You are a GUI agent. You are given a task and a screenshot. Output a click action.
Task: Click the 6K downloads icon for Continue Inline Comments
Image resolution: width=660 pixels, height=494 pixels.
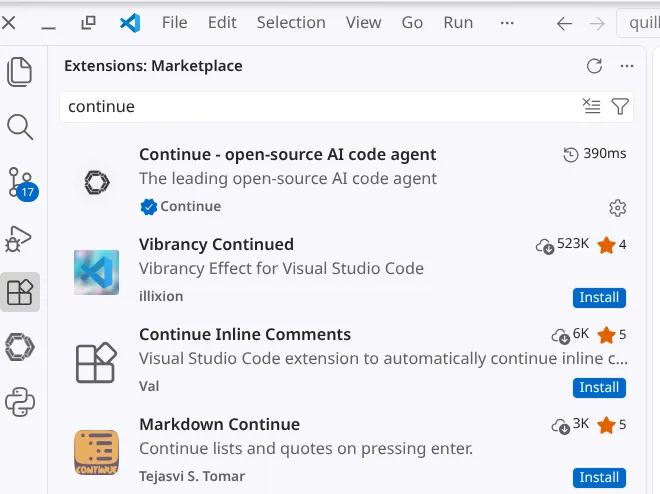coord(561,336)
